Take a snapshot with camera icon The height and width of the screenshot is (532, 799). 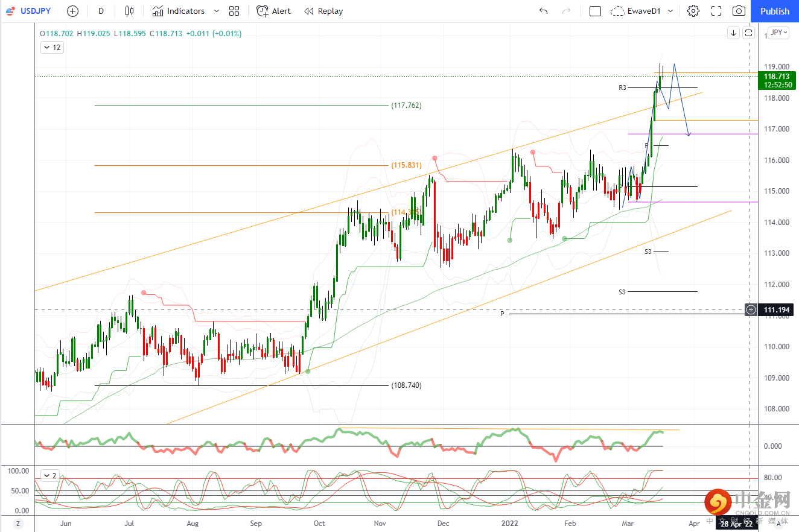(x=739, y=11)
